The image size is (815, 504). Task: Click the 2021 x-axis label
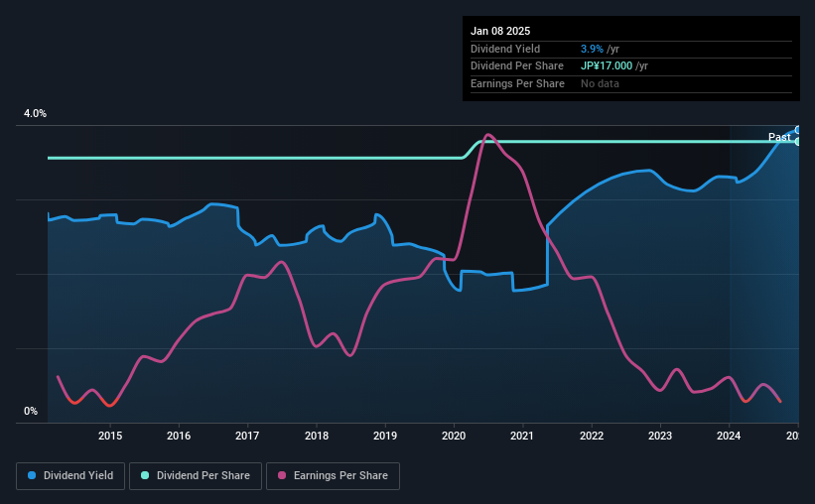point(522,436)
